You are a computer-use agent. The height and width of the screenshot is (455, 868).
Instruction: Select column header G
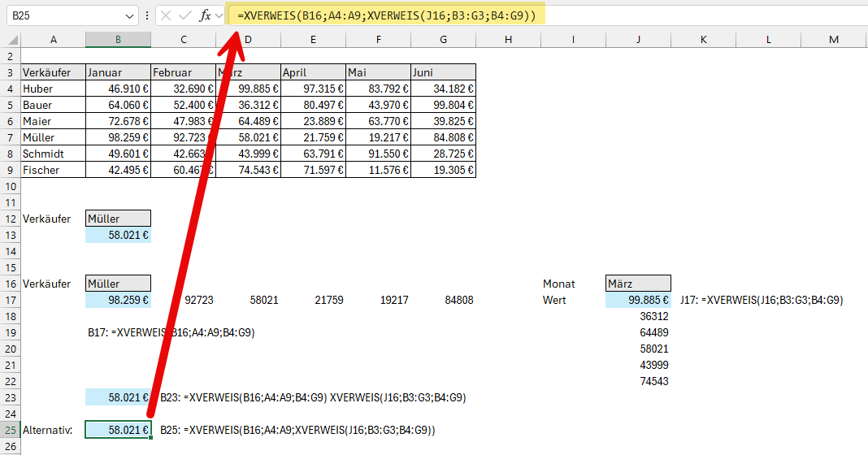click(443, 40)
